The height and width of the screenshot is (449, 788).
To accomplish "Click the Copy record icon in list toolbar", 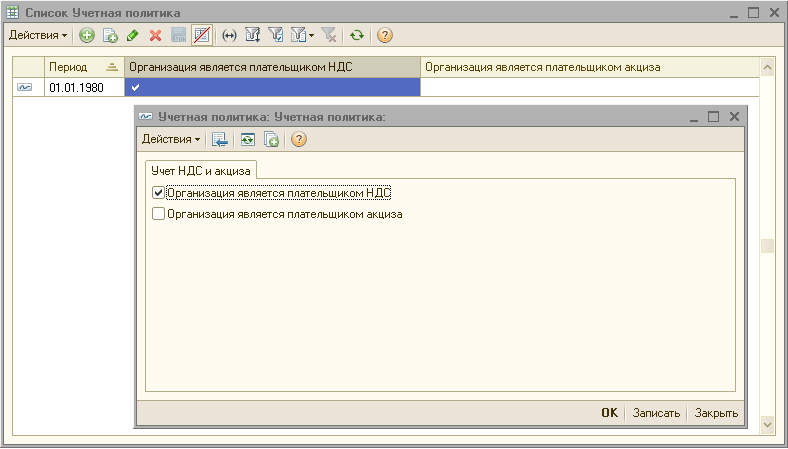I will pyautogui.click(x=110, y=36).
